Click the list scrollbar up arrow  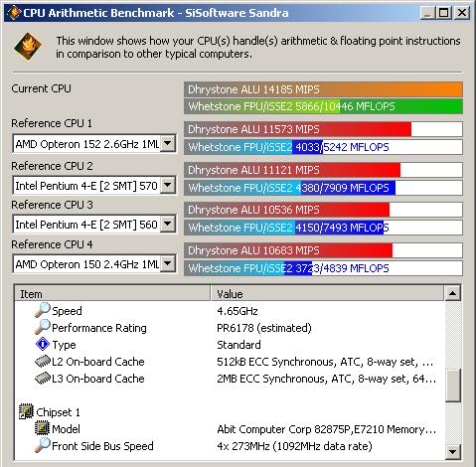click(x=452, y=293)
